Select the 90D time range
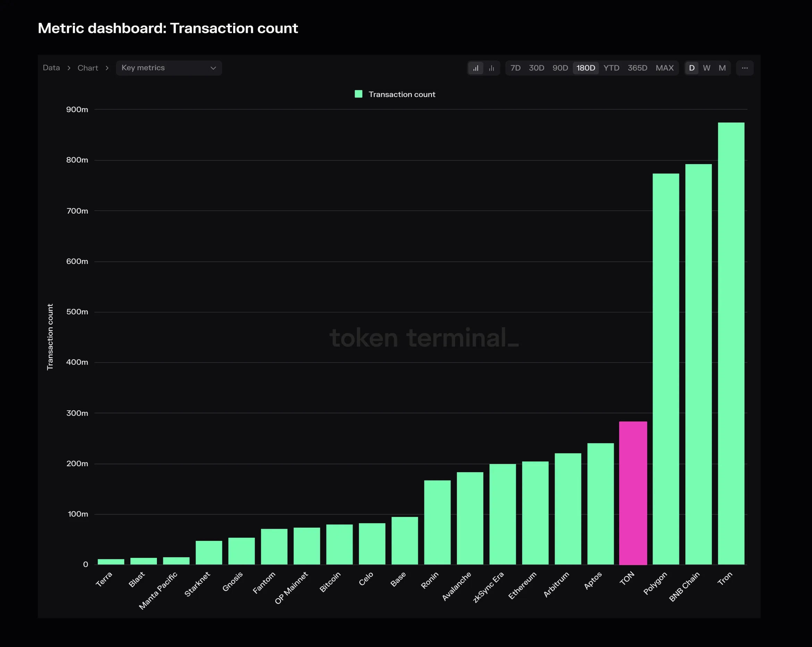The height and width of the screenshot is (647, 812). (560, 68)
